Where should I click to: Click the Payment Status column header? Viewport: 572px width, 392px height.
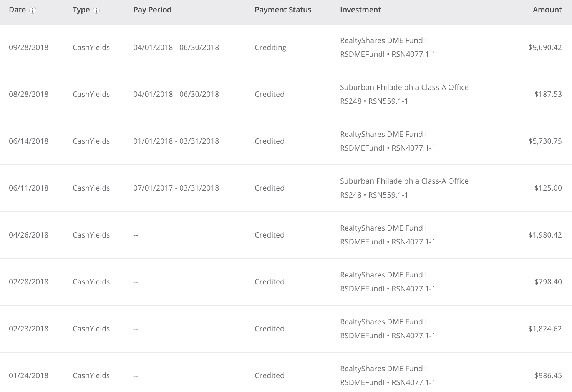(283, 10)
